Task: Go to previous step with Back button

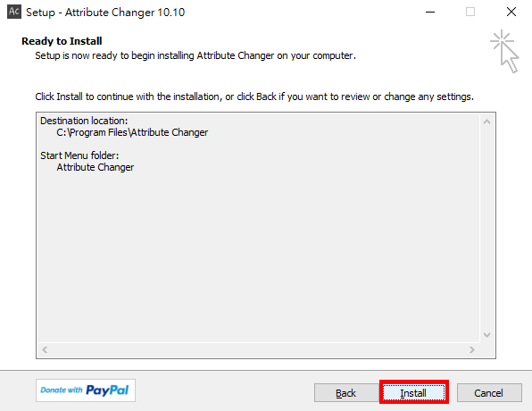Action: tap(346, 393)
